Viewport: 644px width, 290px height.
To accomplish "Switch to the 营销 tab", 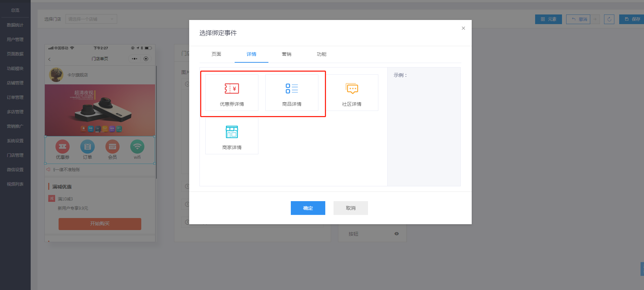I will click(286, 54).
